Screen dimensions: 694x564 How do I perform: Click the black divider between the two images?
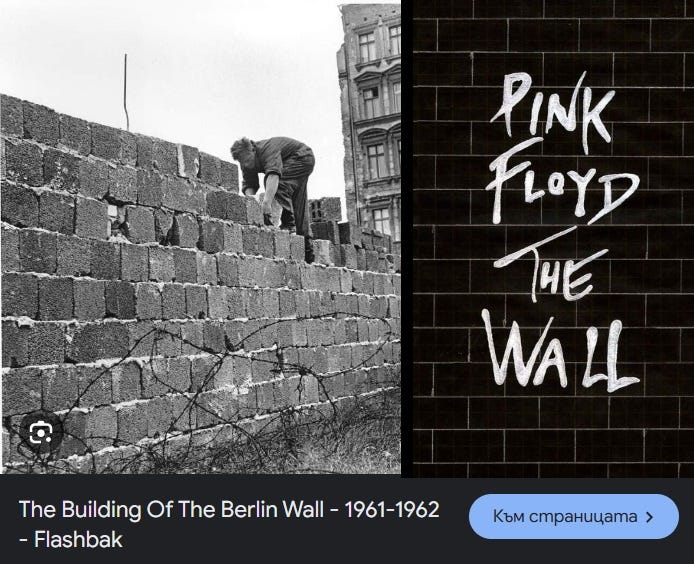click(x=407, y=239)
